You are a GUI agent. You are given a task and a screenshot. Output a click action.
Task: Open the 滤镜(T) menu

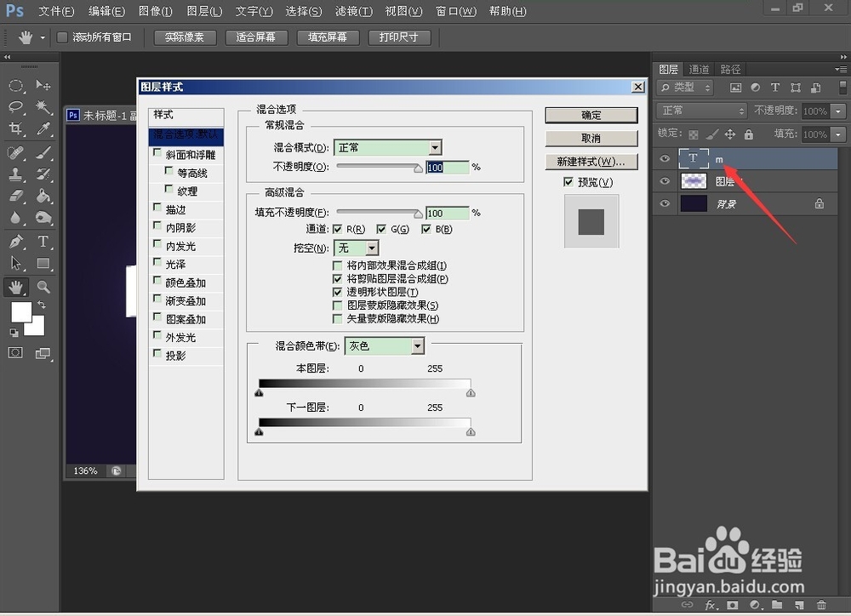354,11
